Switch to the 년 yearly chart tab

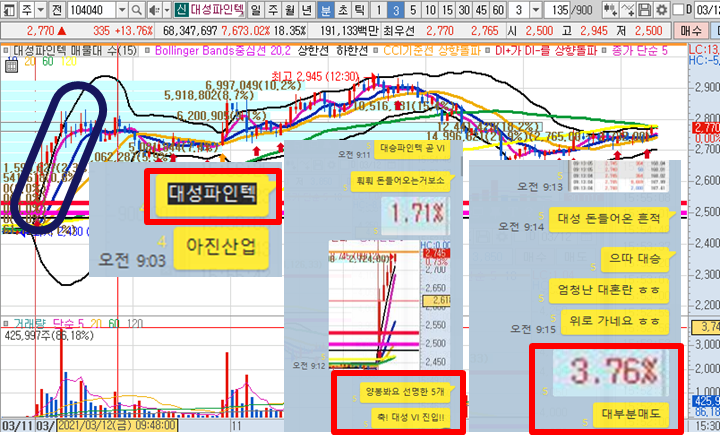pyautogui.click(x=307, y=10)
